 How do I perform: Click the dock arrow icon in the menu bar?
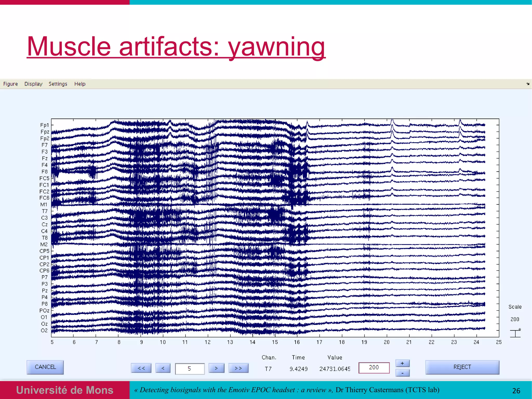[x=528, y=84]
